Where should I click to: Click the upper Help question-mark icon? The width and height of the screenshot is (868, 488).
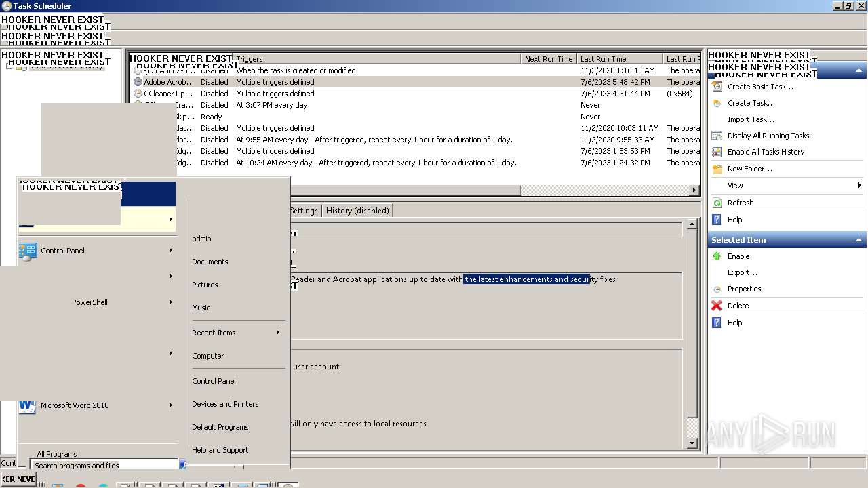pyautogui.click(x=717, y=220)
